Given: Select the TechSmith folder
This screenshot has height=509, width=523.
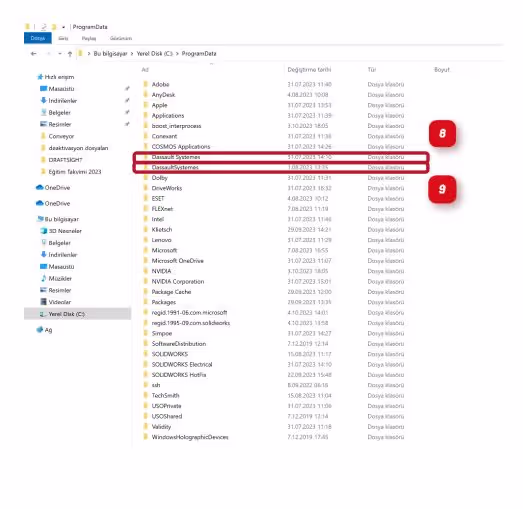Looking at the screenshot, I should (x=165, y=396).
